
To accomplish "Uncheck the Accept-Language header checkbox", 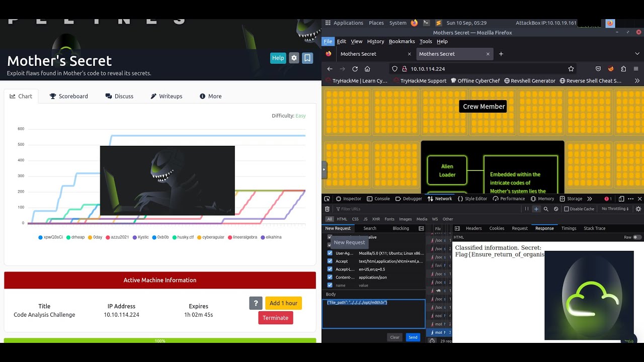I will point(330,269).
